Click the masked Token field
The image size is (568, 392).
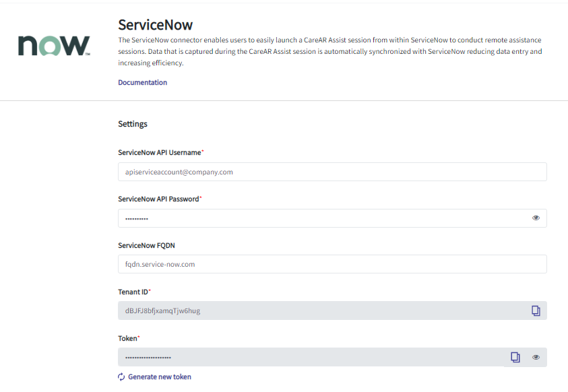pyautogui.click(x=332, y=357)
